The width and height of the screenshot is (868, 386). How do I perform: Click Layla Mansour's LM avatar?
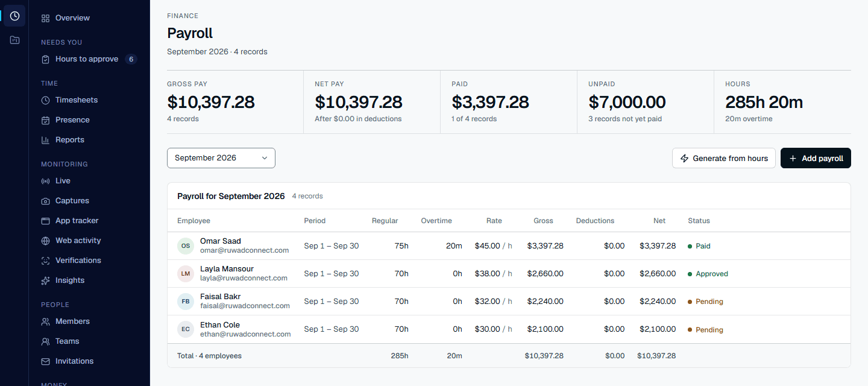click(x=186, y=274)
